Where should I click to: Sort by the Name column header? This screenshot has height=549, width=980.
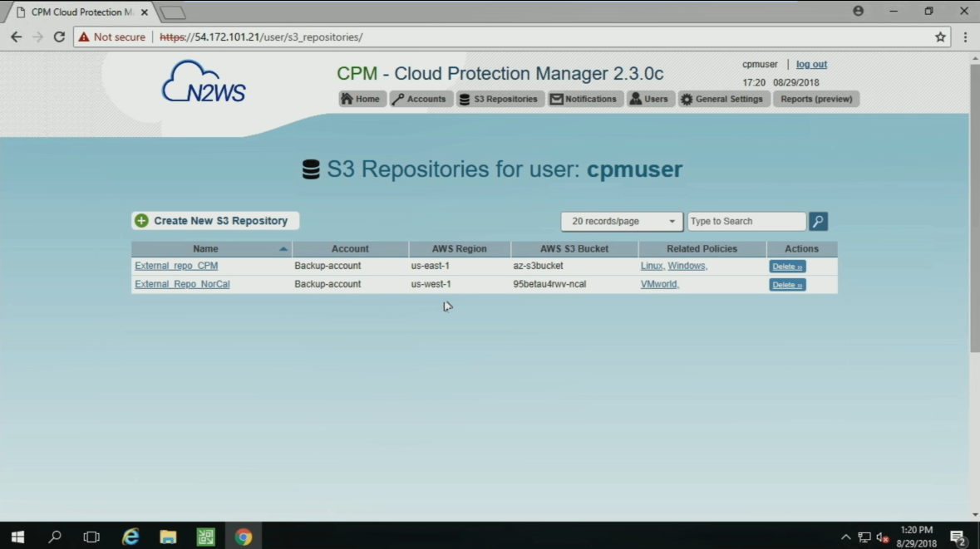click(x=205, y=248)
